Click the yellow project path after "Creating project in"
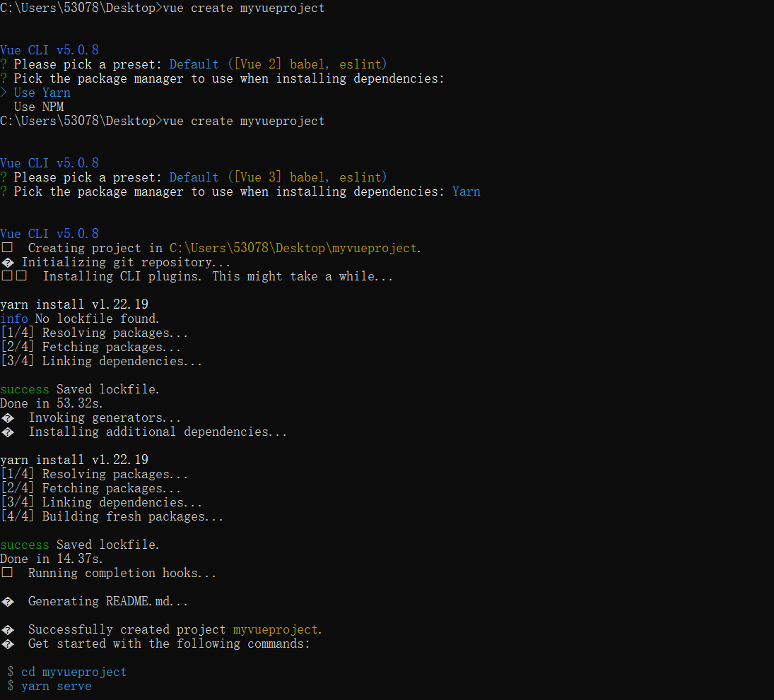 pos(295,248)
